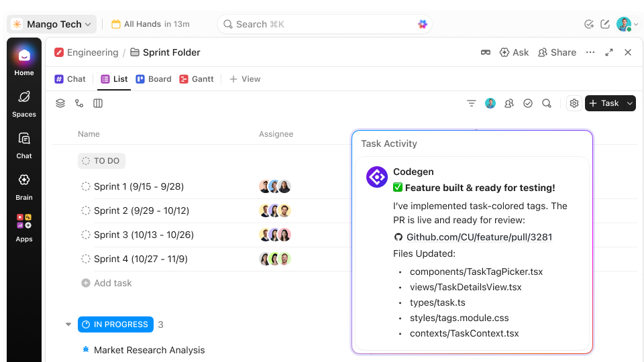Open Apps in the sidebar
This screenshot has height=362, width=644.
(x=24, y=228)
